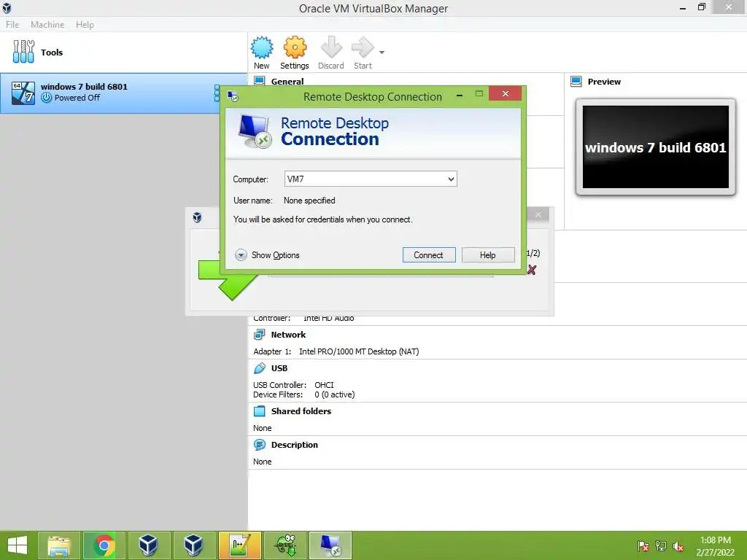The height and width of the screenshot is (560, 747).
Task: Click 'Intel PRO/1000 MT Desktop (NAT)' text
Action: point(359,351)
